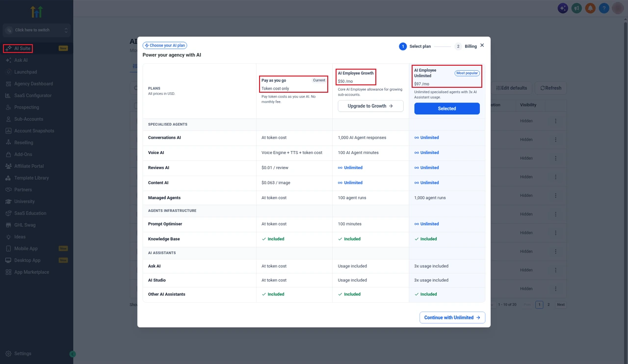Open the notifications bell icon
The image size is (628, 364).
pyautogui.click(x=590, y=8)
